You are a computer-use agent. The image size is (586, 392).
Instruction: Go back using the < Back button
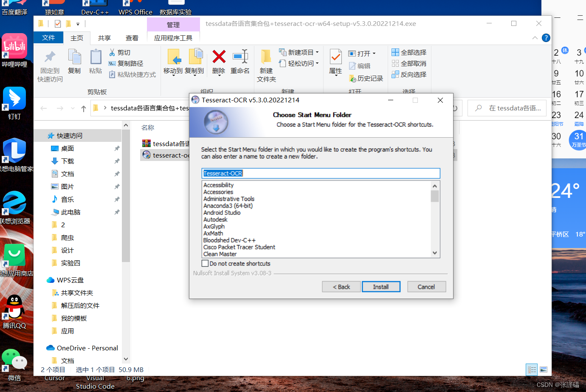pos(341,286)
